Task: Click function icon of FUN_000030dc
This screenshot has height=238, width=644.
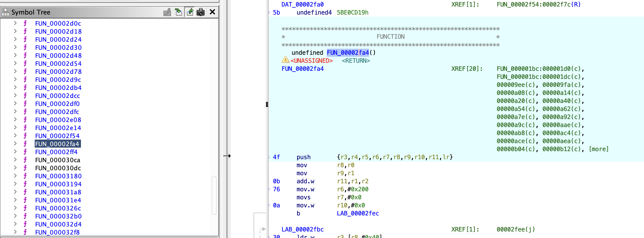Action: (25, 168)
